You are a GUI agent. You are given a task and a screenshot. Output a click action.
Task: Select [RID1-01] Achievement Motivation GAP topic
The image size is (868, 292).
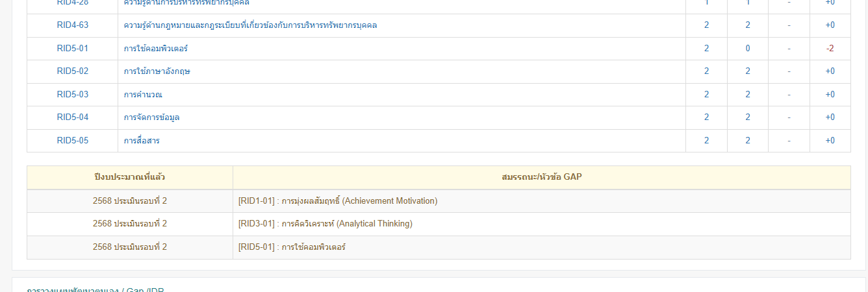(338, 201)
